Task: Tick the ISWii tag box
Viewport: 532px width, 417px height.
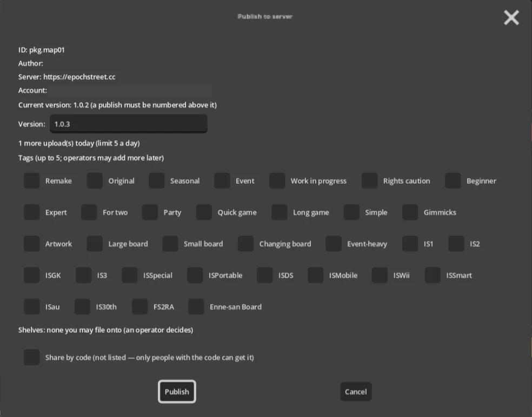Action: [380, 275]
